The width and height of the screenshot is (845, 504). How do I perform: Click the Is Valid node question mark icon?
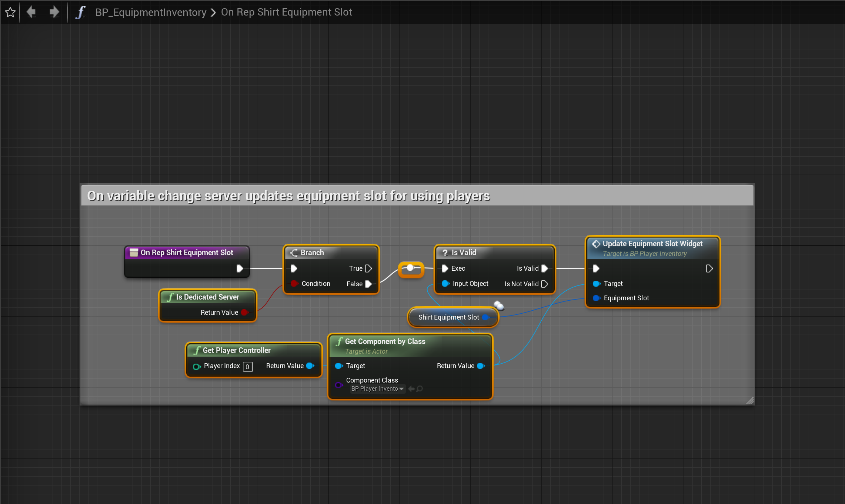[445, 253]
